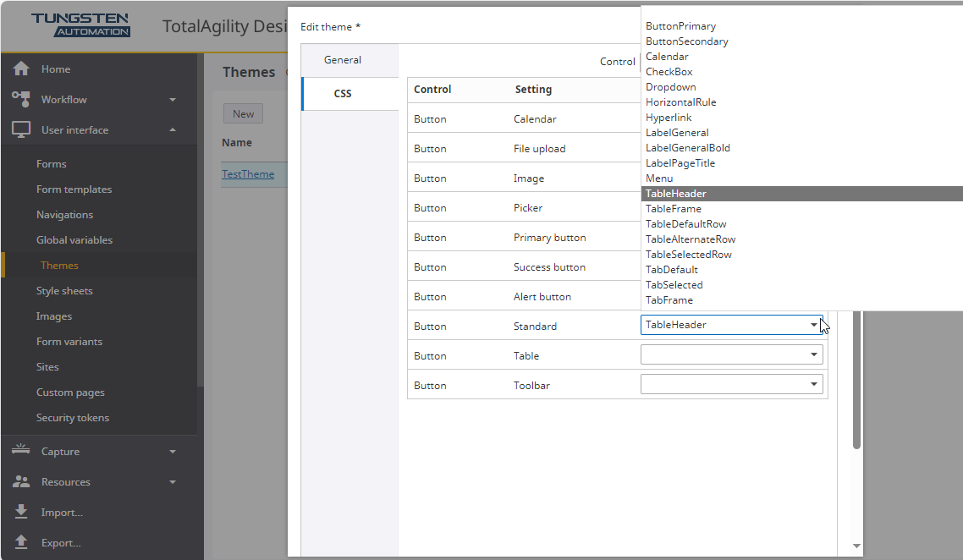Expand the Capture section arrow
963x560 pixels.
[173, 452]
